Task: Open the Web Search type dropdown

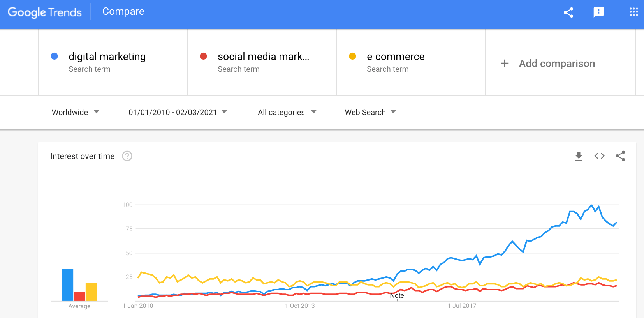Action: tap(370, 112)
